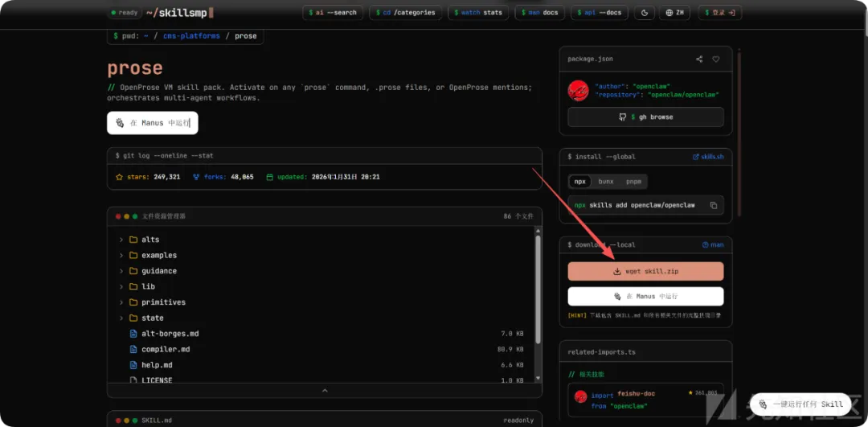Open api --docs nav item

[x=600, y=12]
